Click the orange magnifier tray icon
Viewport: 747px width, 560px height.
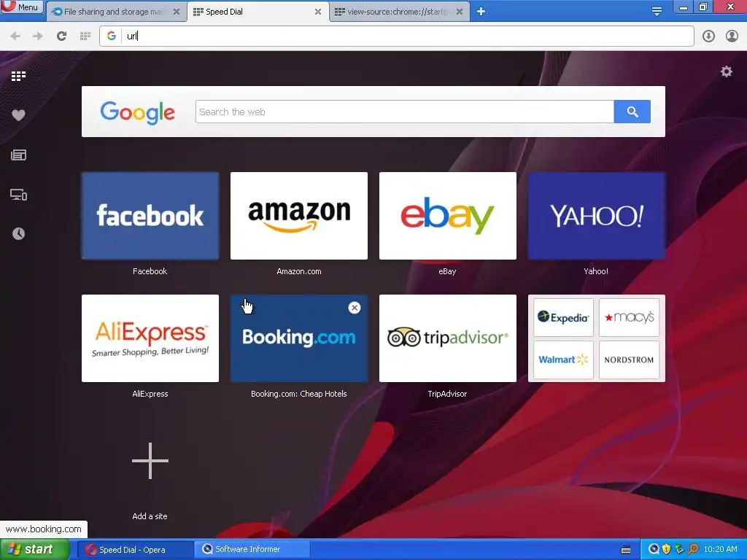pos(693,549)
